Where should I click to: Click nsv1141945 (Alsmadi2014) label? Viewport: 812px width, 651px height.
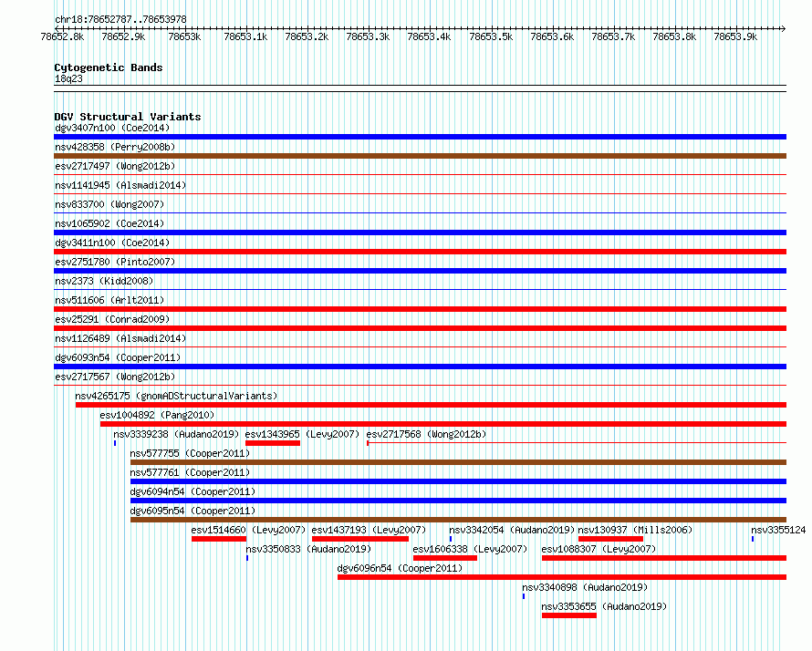tap(120, 185)
